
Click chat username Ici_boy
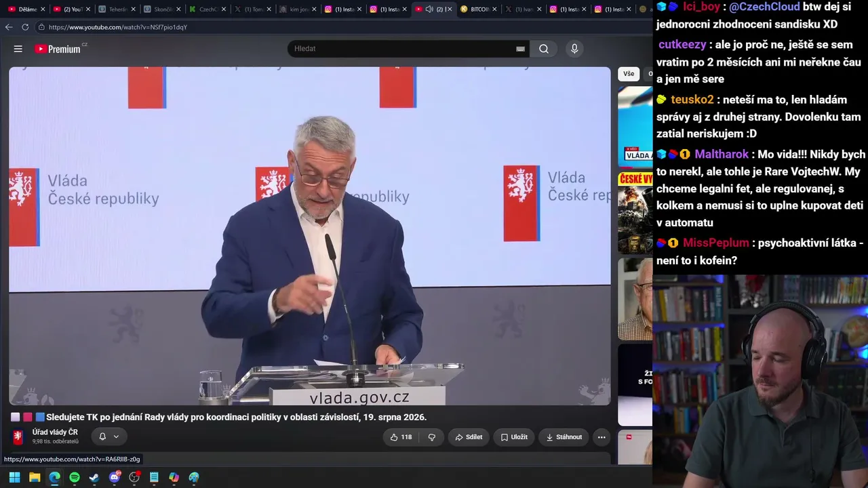coord(701,7)
